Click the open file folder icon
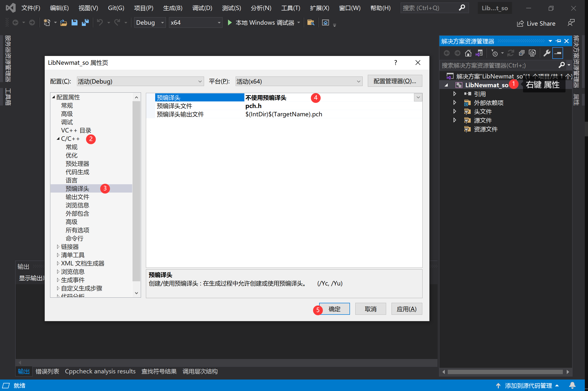This screenshot has height=391, width=588. 64,23
